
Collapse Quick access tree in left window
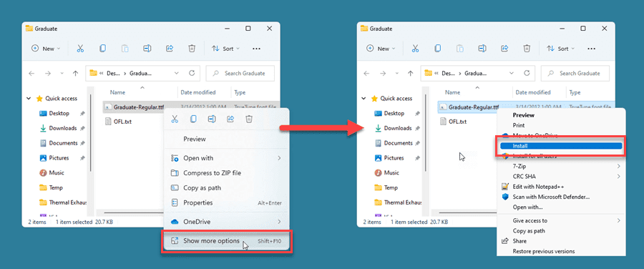click(29, 99)
